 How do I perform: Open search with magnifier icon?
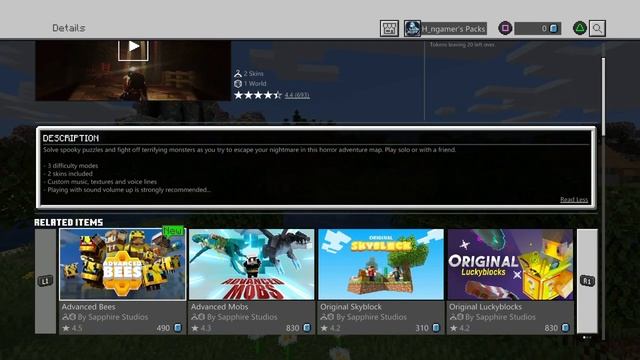597,28
